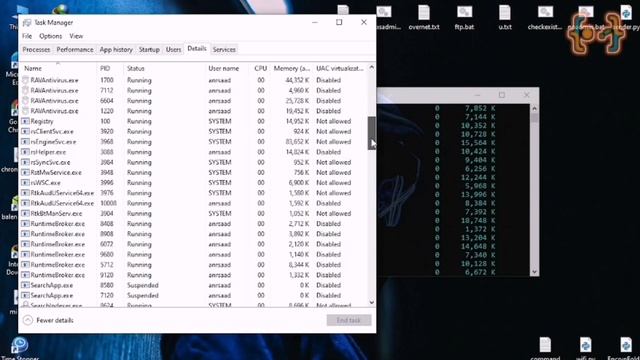Click the Task Manager title bar icon
The image size is (640, 360).
27,22
